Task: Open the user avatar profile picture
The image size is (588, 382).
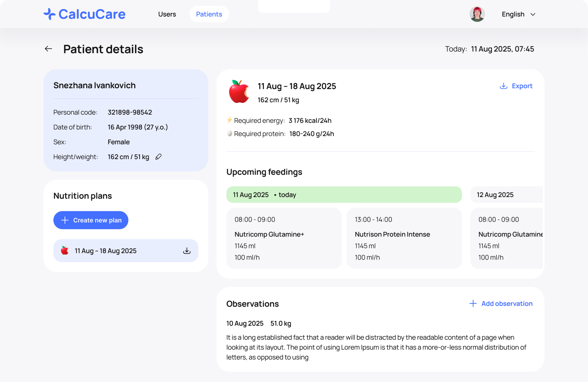Action: [x=477, y=14]
